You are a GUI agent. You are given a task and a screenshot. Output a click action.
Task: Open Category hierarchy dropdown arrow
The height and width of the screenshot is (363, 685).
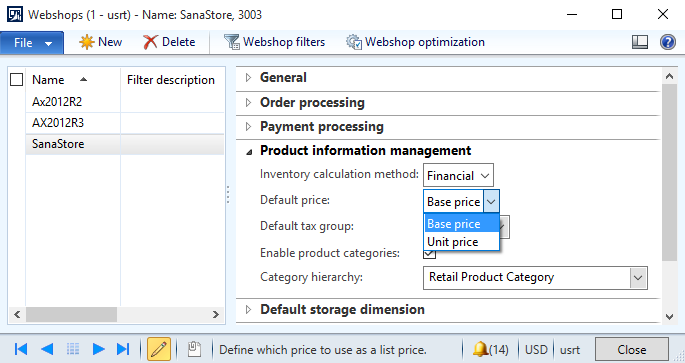click(x=638, y=278)
